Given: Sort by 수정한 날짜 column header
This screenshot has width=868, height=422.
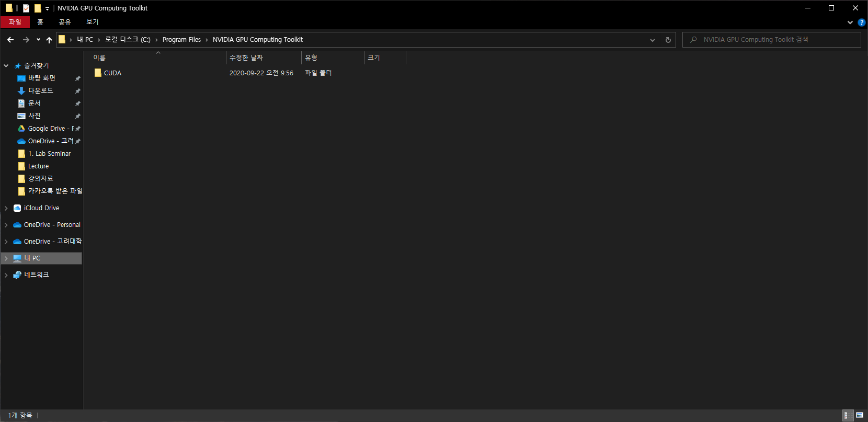Looking at the screenshot, I should (264, 58).
